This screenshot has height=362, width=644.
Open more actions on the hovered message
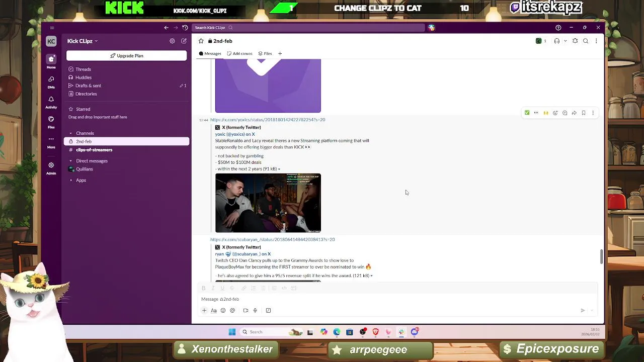click(593, 113)
